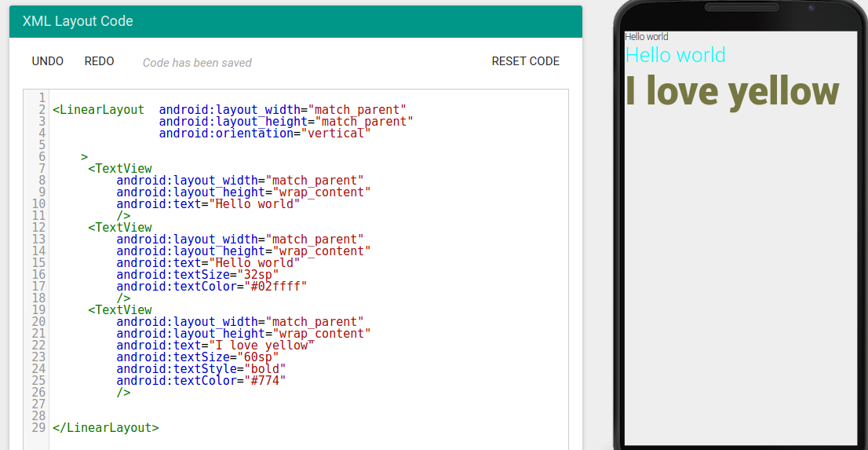Click the third TextView tag on line 19
This screenshot has height=450, width=868.
pos(119,309)
